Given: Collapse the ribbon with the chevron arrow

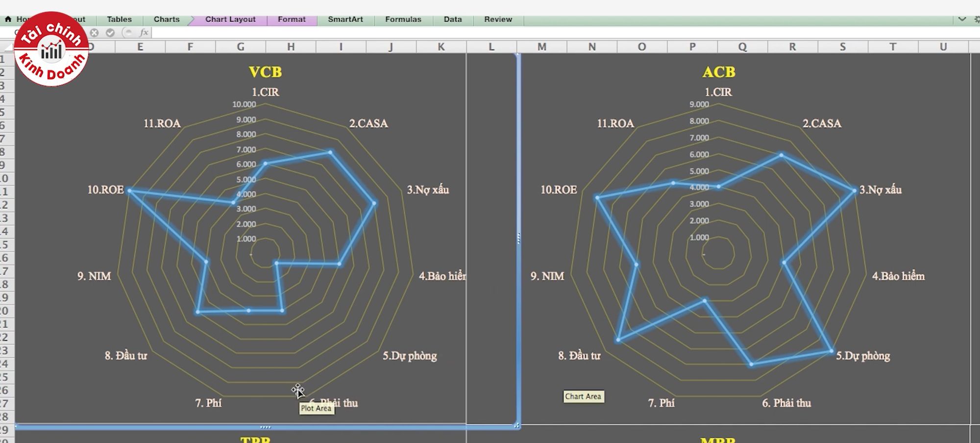Looking at the screenshot, I should [962, 19].
